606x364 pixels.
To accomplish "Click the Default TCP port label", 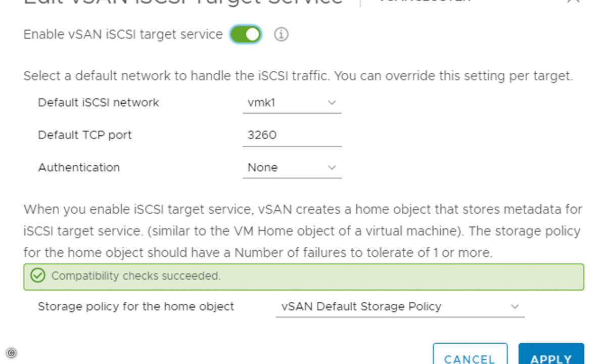I will point(84,135).
